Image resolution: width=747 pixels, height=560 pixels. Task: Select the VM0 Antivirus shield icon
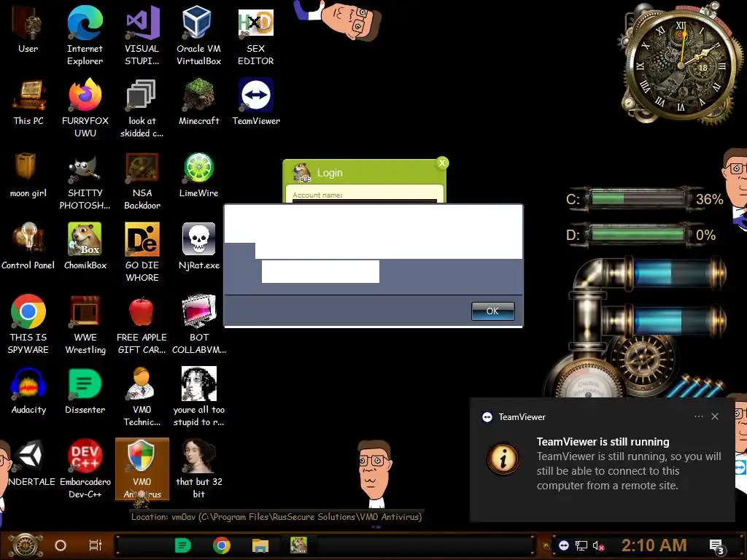tap(142, 469)
